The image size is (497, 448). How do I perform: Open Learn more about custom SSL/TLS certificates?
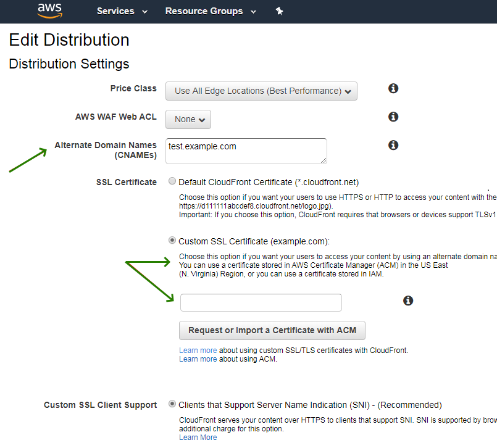tap(198, 351)
